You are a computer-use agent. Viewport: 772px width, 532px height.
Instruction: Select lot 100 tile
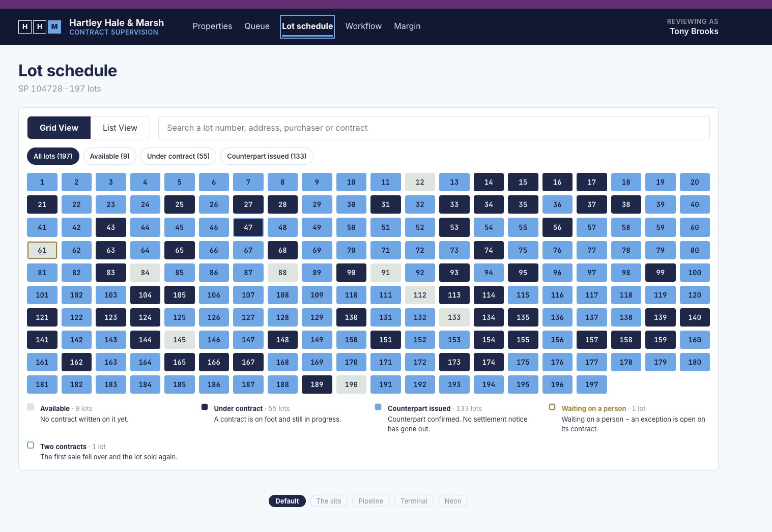(x=695, y=273)
